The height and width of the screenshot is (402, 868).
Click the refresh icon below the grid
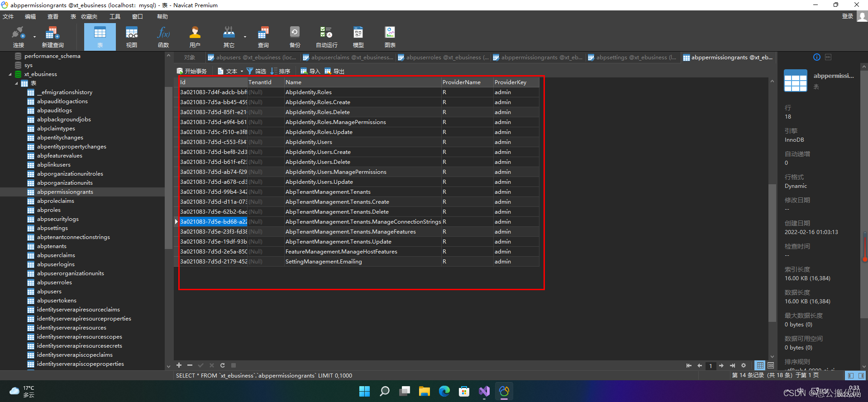click(223, 365)
